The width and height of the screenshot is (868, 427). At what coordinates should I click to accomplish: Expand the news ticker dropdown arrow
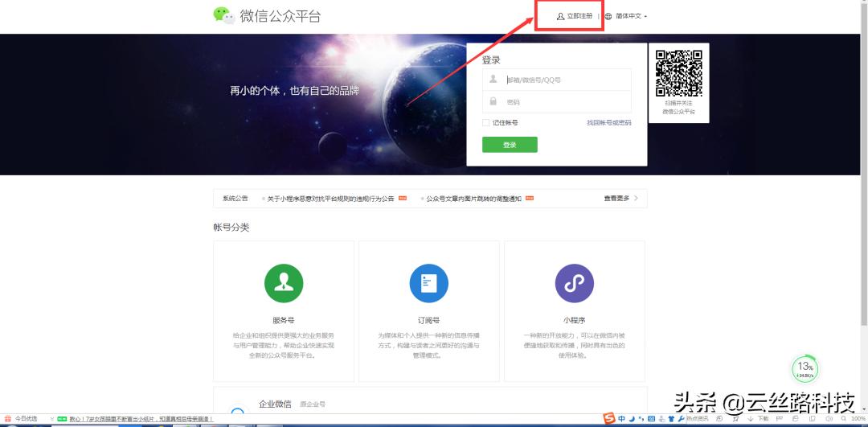51,419
